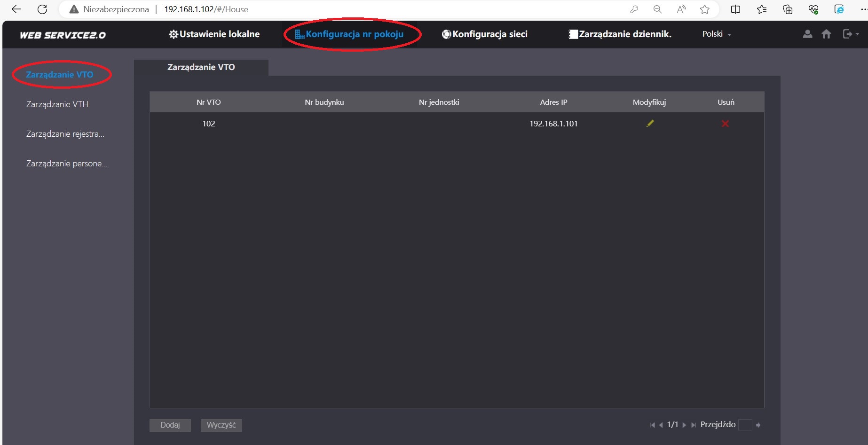The height and width of the screenshot is (445, 868).
Task: Click the Nr budynku column header
Action: click(324, 102)
